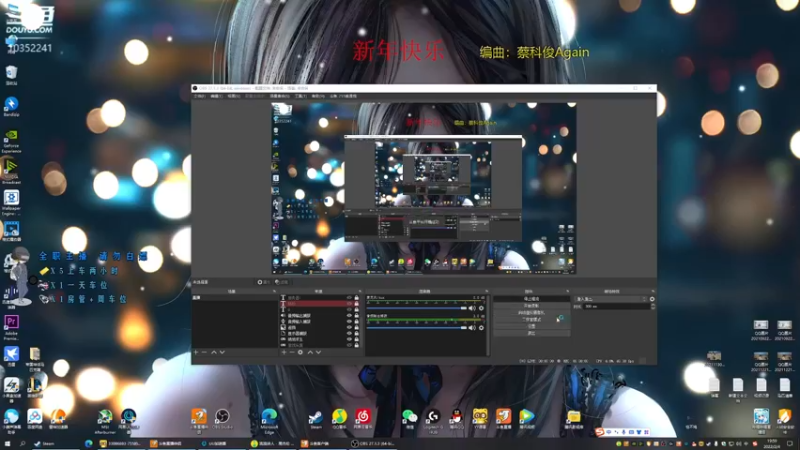The height and width of the screenshot is (450, 800).
Task: Toggle lock on 音频输出捕获 source
Action: pyautogui.click(x=357, y=315)
